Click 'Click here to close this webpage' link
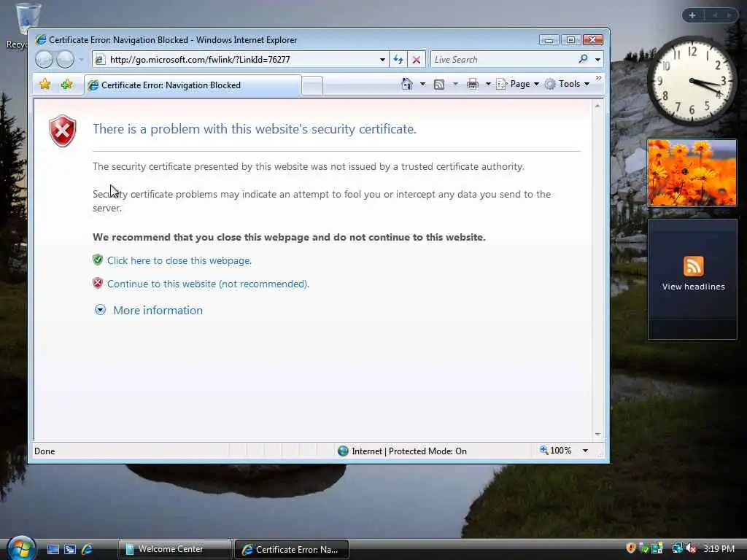This screenshot has height=560, width=747. point(179,260)
